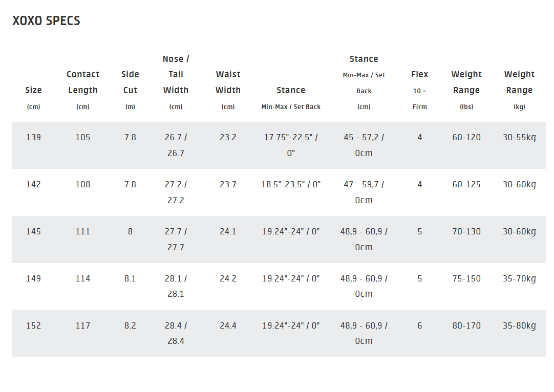
Task: Click the 8.1 side cut value
Action: point(130,278)
